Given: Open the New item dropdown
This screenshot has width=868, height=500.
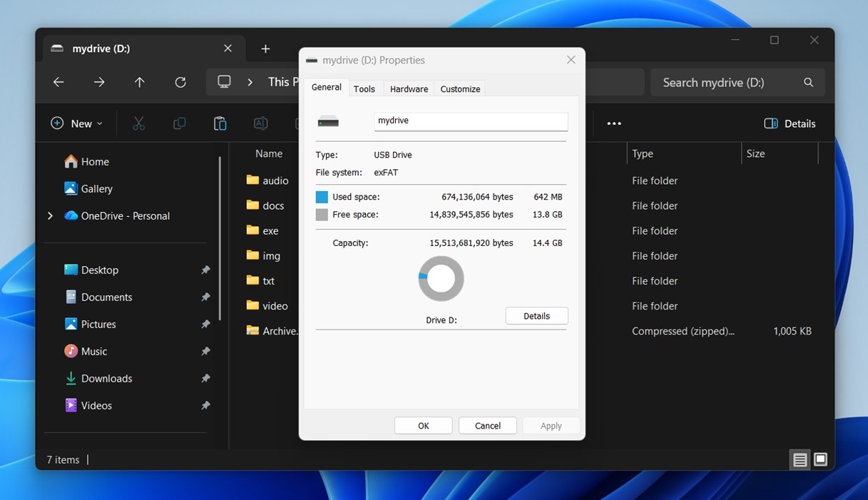Looking at the screenshot, I should (x=77, y=123).
